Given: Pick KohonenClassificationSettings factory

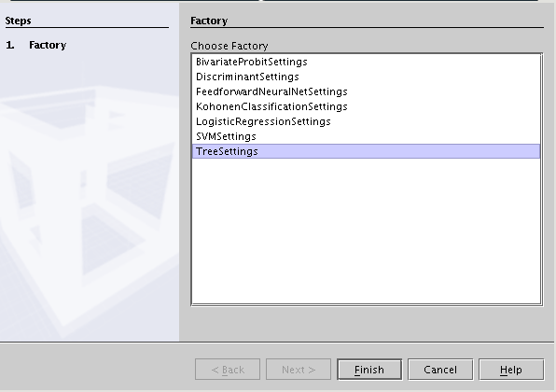Looking at the screenshot, I should 366,106.
